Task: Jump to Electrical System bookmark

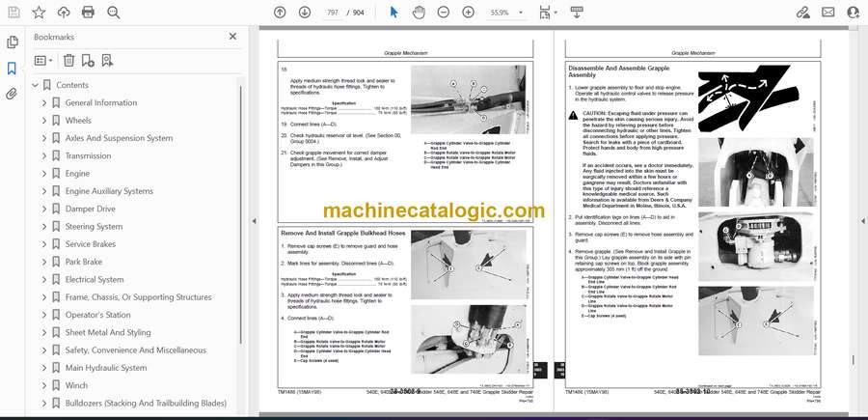Action: pyautogui.click(x=95, y=279)
